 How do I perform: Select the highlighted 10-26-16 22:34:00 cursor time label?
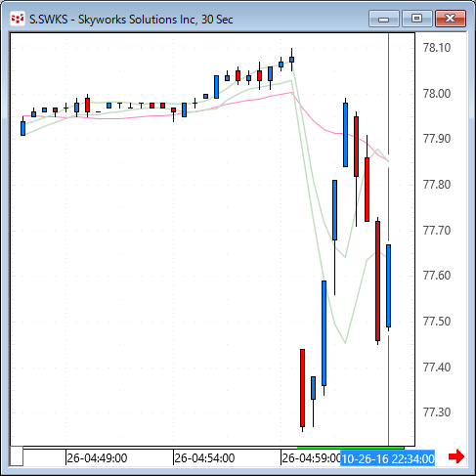coord(388,459)
